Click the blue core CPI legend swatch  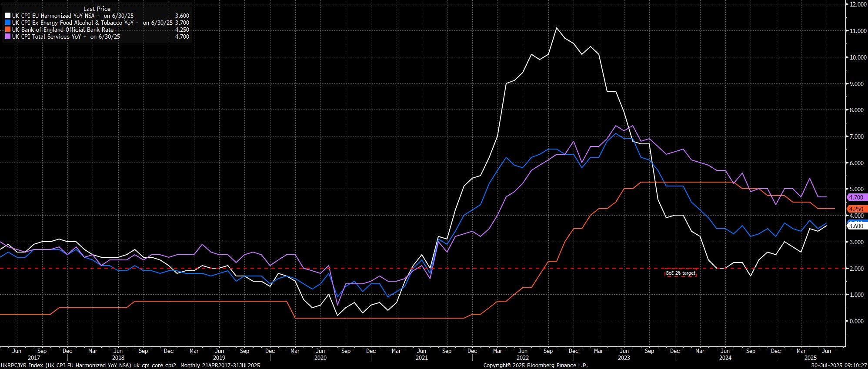(x=8, y=23)
